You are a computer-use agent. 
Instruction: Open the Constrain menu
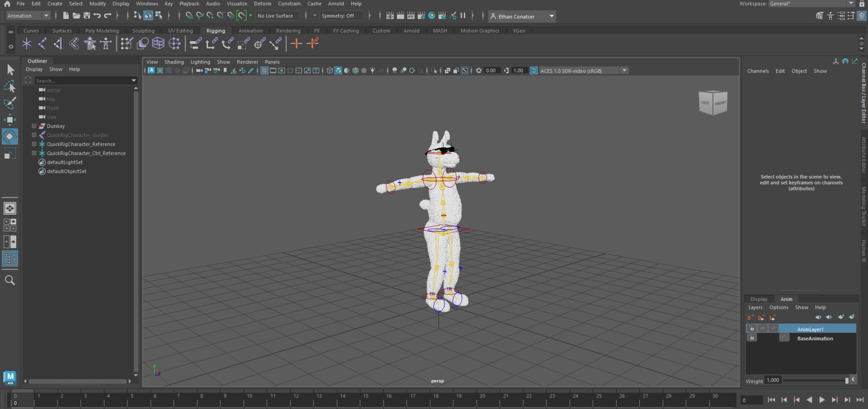(x=289, y=4)
